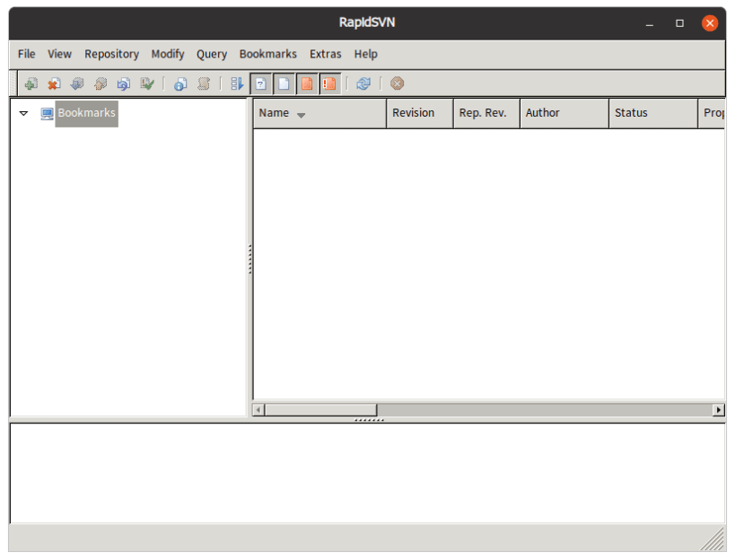The width and height of the screenshot is (735, 560).
Task: Toggle show modified entries button
Action: 307,83
